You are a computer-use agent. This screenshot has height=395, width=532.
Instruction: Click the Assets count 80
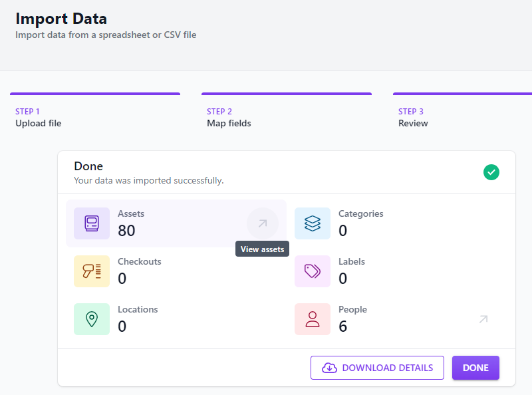pyautogui.click(x=126, y=231)
